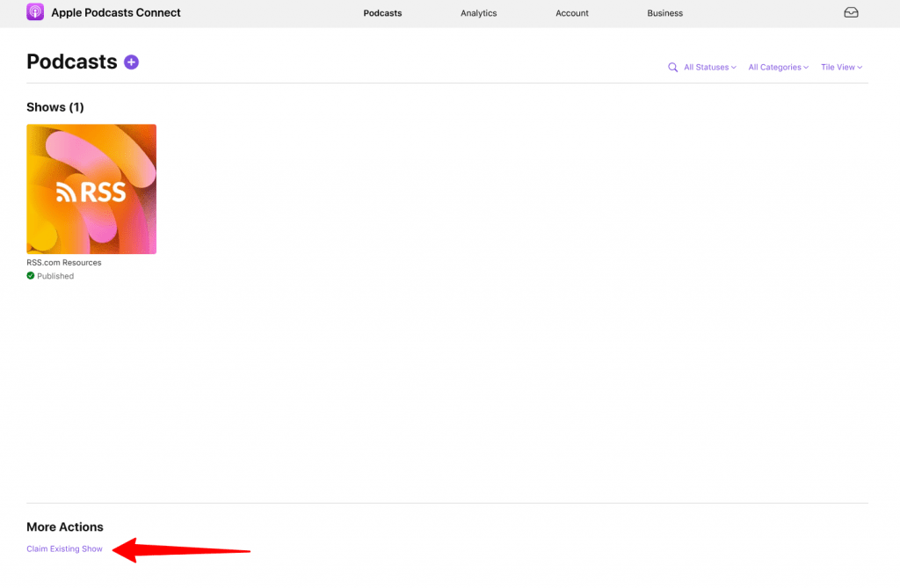Viewport: 900px width, 588px height.
Task: Click the green Published checkmark icon
Action: (x=31, y=276)
